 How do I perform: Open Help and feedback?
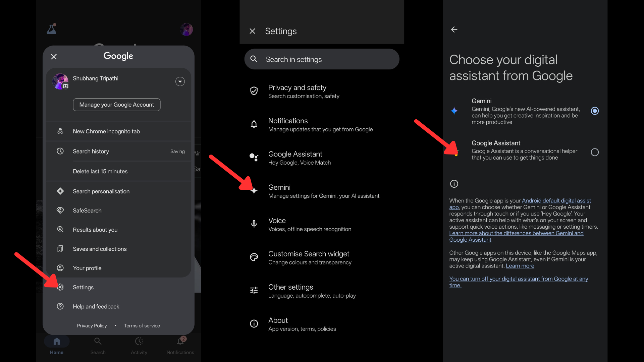click(x=118, y=306)
